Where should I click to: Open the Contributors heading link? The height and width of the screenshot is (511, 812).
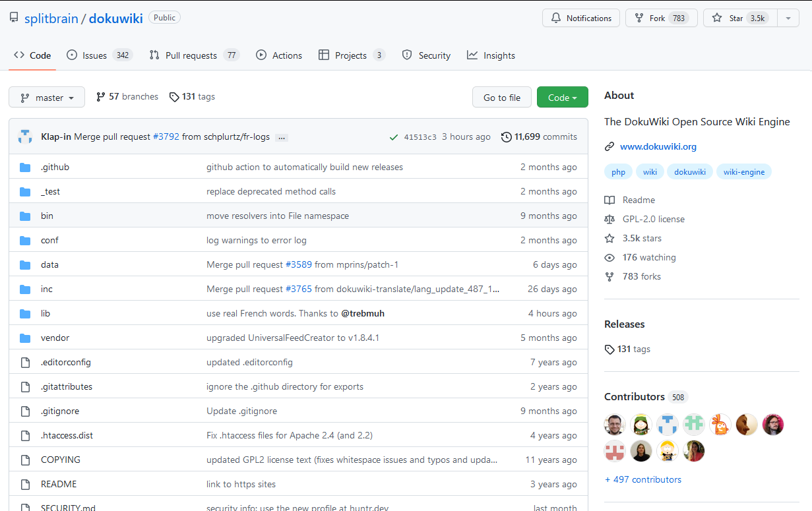(646, 396)
